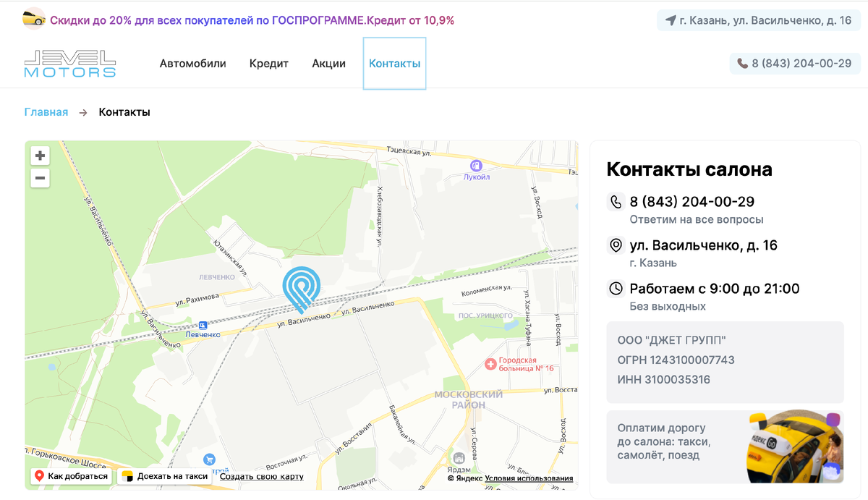Click the handset icon next to 8 (843) 204-00-29
Viewport: 868px width, 500px height.
[616, 200]
